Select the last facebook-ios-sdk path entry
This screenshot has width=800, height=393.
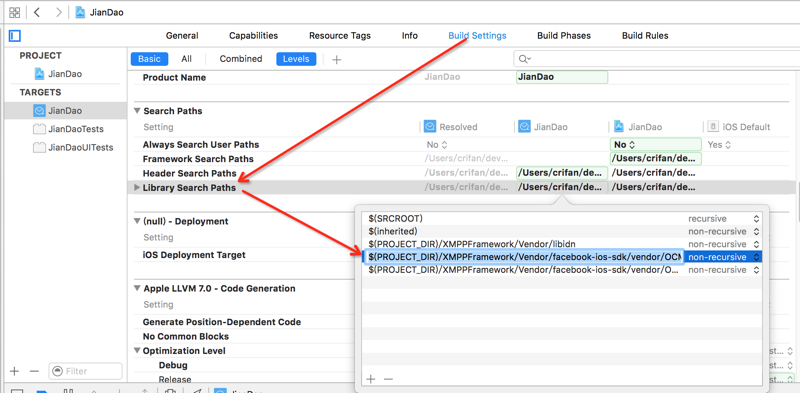524,269
